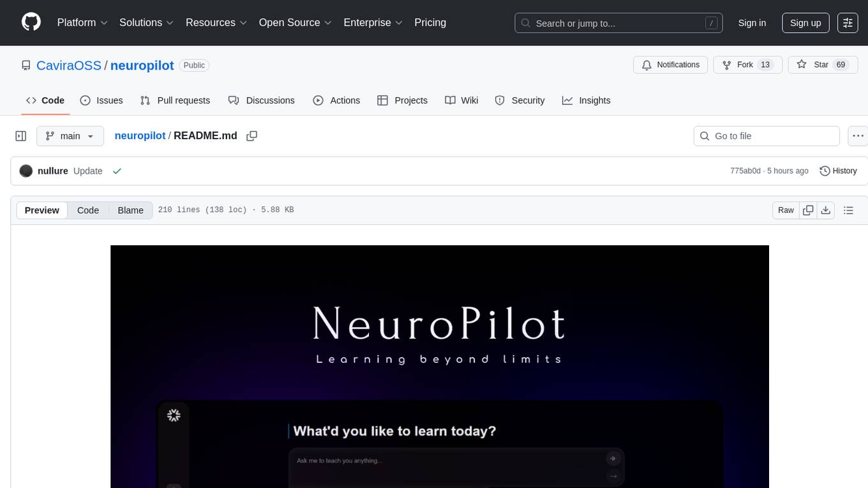Open the README outline list

coord(848,210)
